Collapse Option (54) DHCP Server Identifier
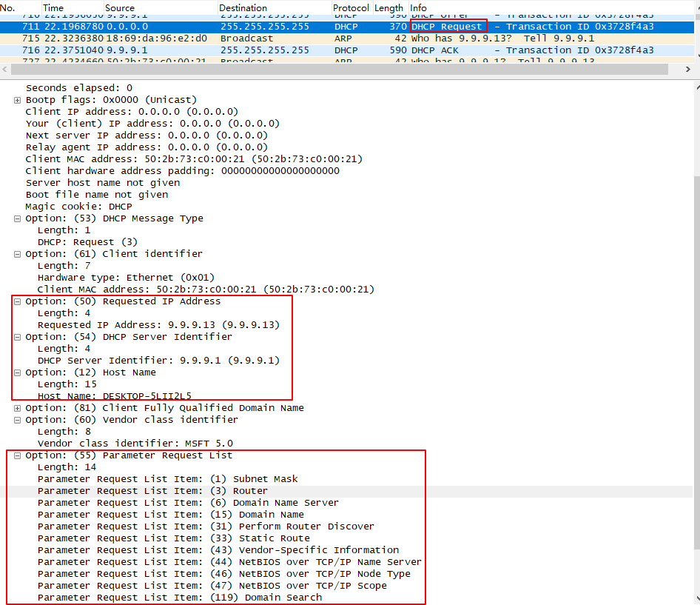700x605 pixels. [18, 338]
